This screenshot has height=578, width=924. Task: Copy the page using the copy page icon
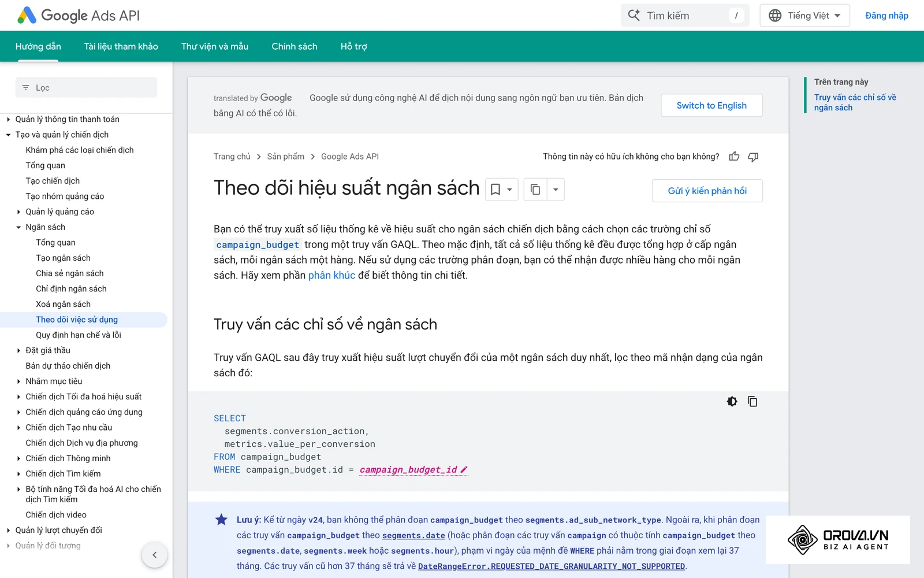coord(535,190)
